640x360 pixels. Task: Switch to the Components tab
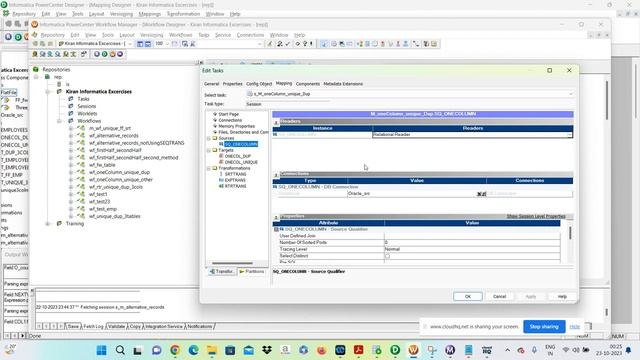pyautogui.click(x=308, y=84)
